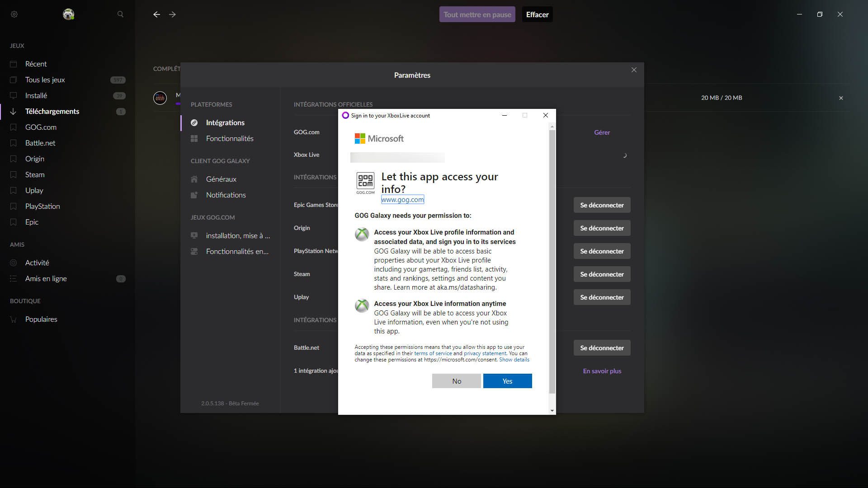Screen dimensions: 868x488
Task: Disconnect the Epic Games Store integration
Action: (x=602, y=205)
